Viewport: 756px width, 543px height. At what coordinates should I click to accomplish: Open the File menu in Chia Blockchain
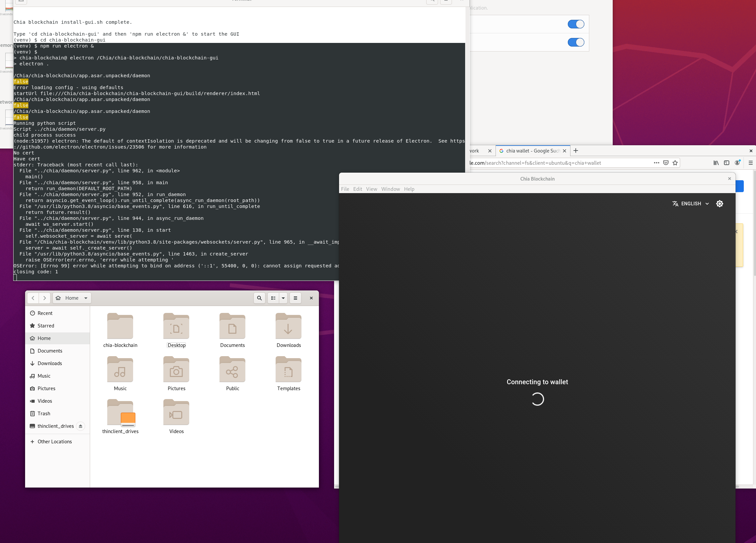345,189
